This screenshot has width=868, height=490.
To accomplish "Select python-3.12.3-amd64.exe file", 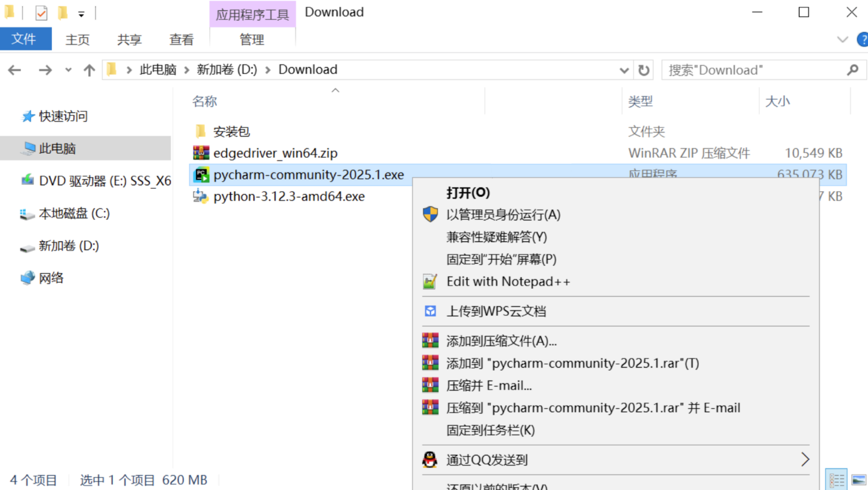I will [289, 196].
